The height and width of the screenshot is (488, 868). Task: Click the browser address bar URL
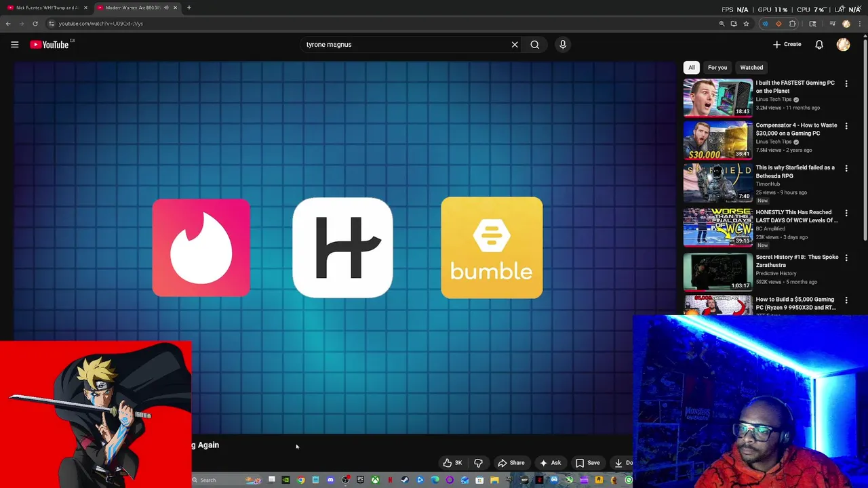[x=100, y=24]
